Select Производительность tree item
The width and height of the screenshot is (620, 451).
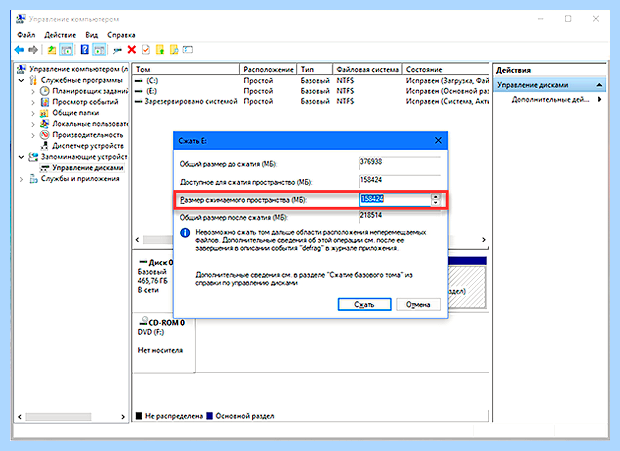(88, 135)
